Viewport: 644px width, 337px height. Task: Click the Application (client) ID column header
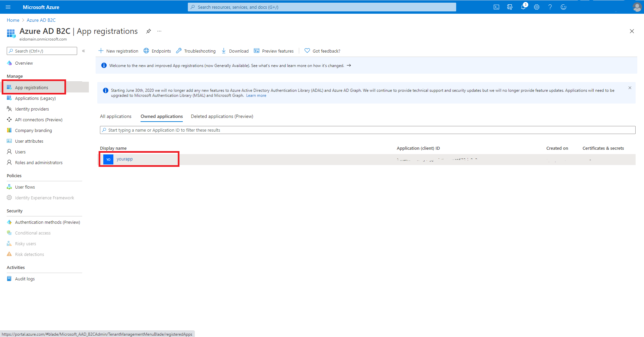(418, 148)
